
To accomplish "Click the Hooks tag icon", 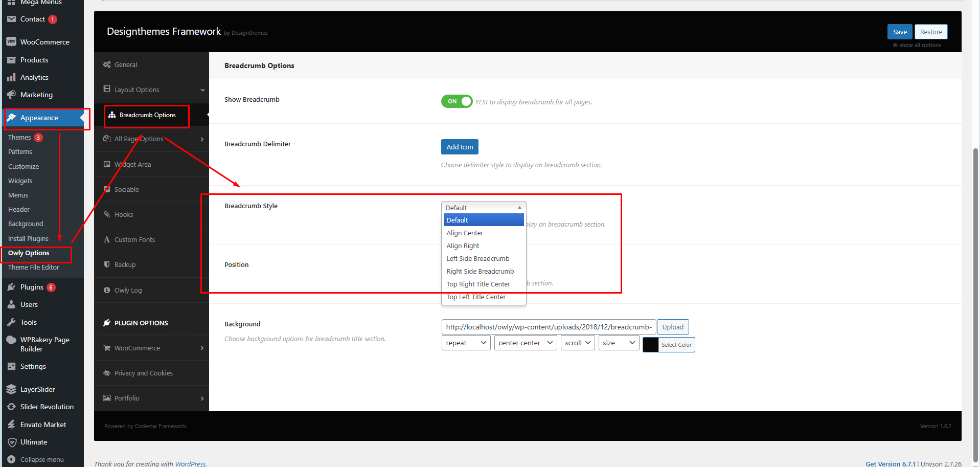I will click(107, 214).
